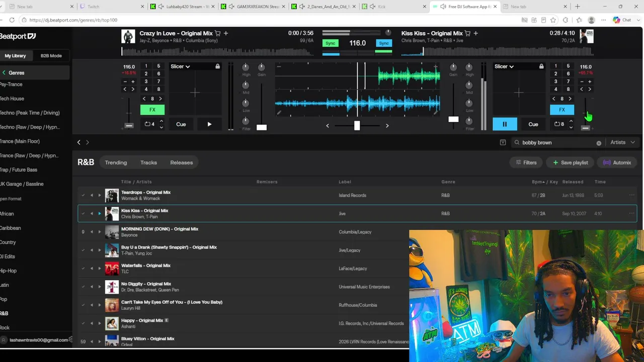644x362 pixels.
Task: Open the Artists search scope dropdown
Action: pos(623,142)
